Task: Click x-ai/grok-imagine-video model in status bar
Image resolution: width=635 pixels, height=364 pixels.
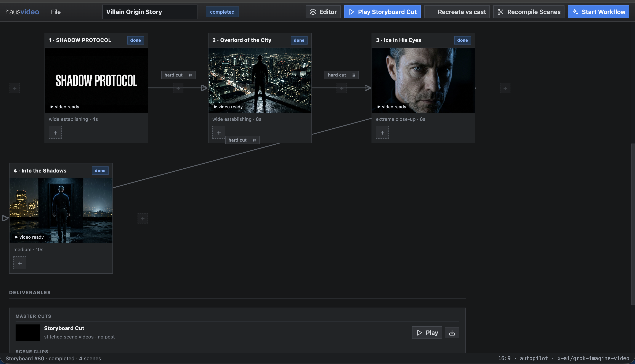Action: pos(593,359)
